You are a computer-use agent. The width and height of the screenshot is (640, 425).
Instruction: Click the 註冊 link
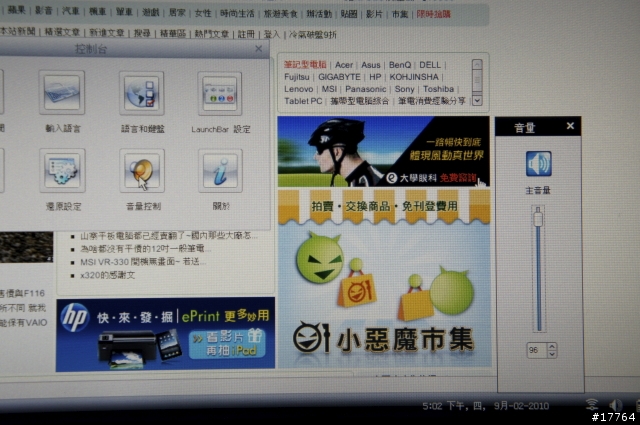coord(246,34)
